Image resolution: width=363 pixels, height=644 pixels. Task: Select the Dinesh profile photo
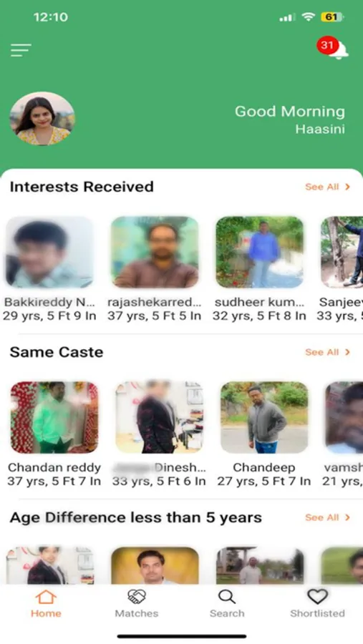(160, 417)
